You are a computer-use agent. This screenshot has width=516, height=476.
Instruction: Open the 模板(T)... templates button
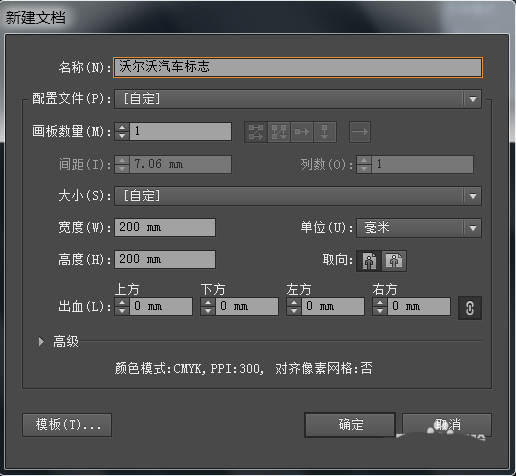(67, 425)
